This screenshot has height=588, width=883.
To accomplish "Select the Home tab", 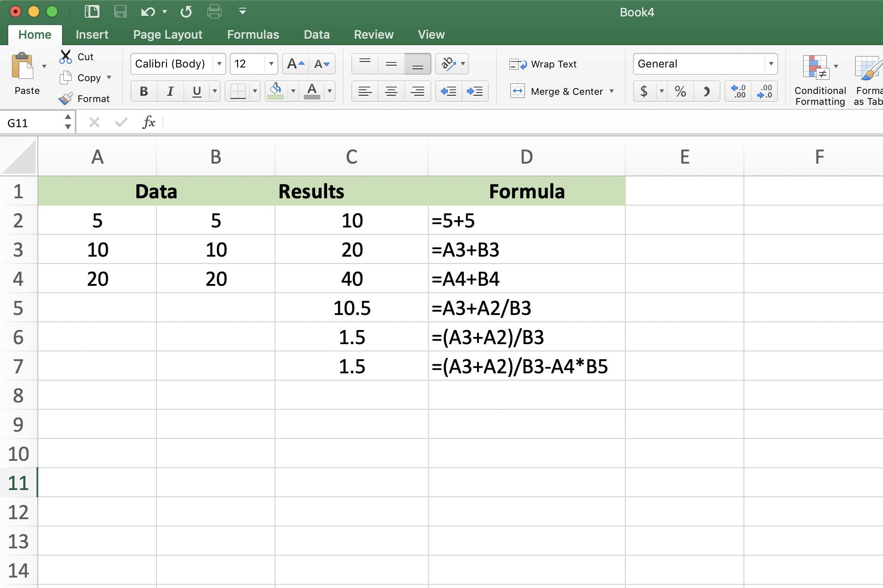I will [35, 34].
